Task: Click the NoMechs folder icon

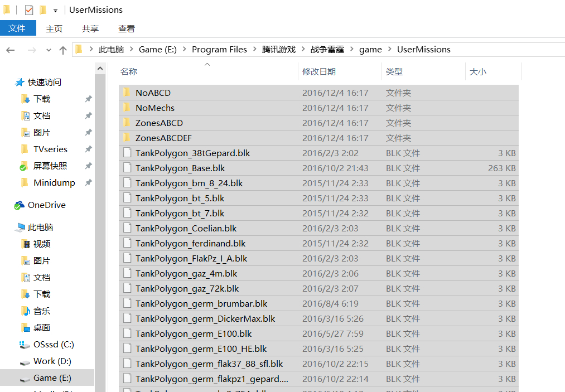Action: 127,108
